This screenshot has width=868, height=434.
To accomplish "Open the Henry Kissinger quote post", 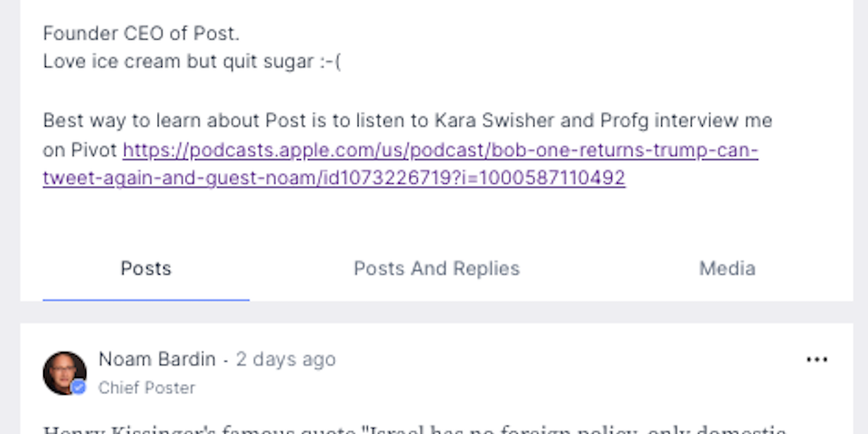I will [415, 429].
